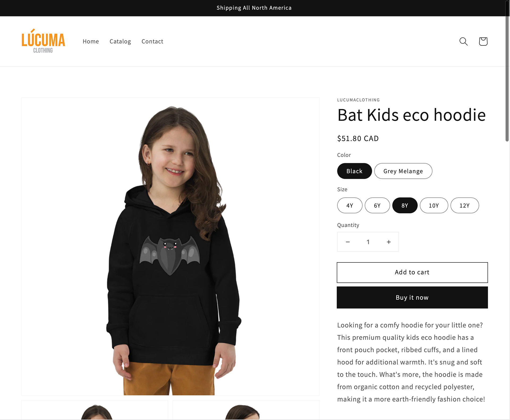The width and height of the screenshot is (510, 420).
Task: Click the quantity number input field
Action: (368, 242)
